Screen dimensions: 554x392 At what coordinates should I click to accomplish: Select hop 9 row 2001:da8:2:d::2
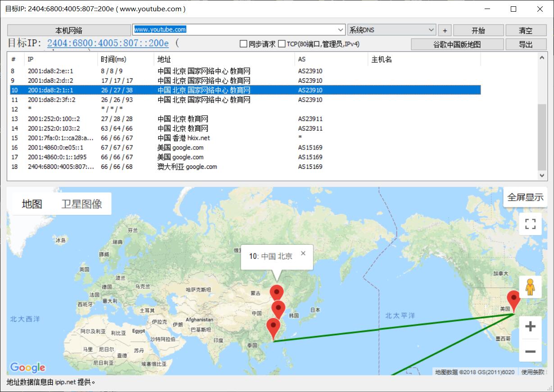tap(245, 81)
